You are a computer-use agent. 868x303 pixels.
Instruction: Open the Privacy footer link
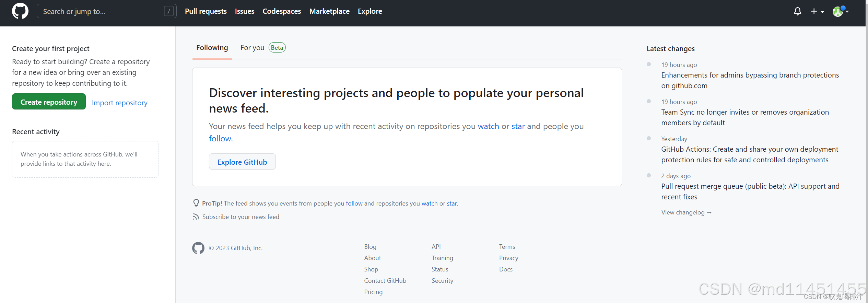pyautogui.click(x=508, y=258)
